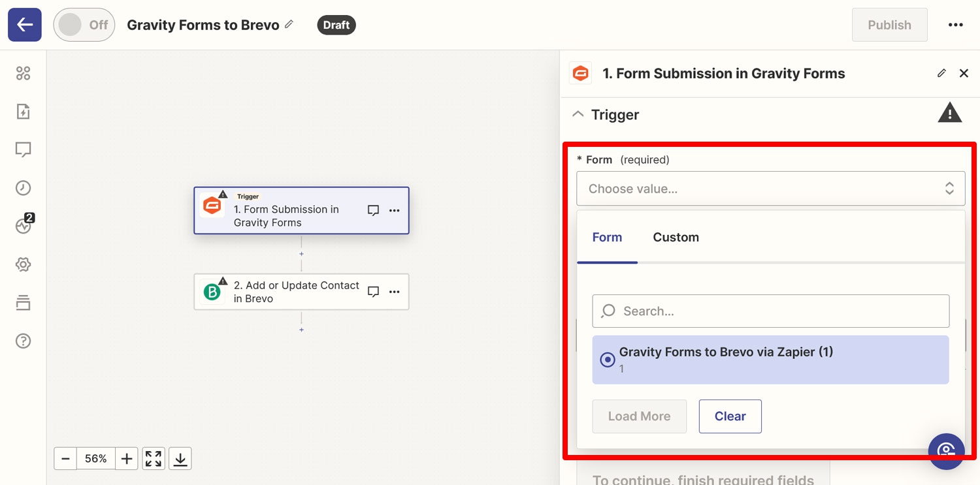The width and height of the screenshot is (980, 485).
Task: Click the fit to view icon
Action: point(154,459)
